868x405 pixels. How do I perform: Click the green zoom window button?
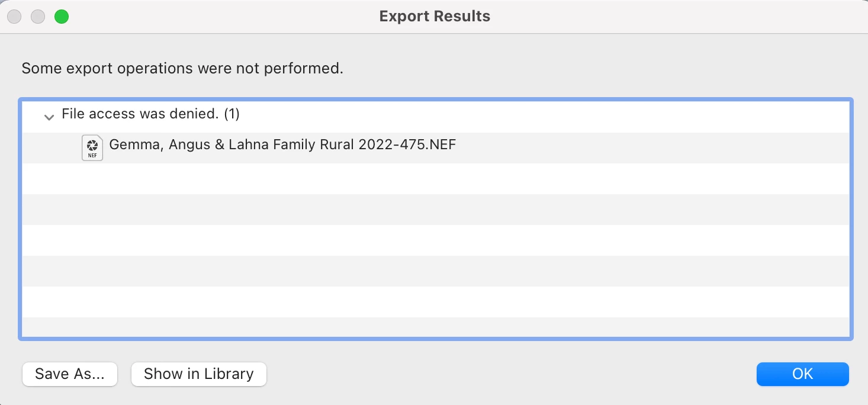pos(62,17)
